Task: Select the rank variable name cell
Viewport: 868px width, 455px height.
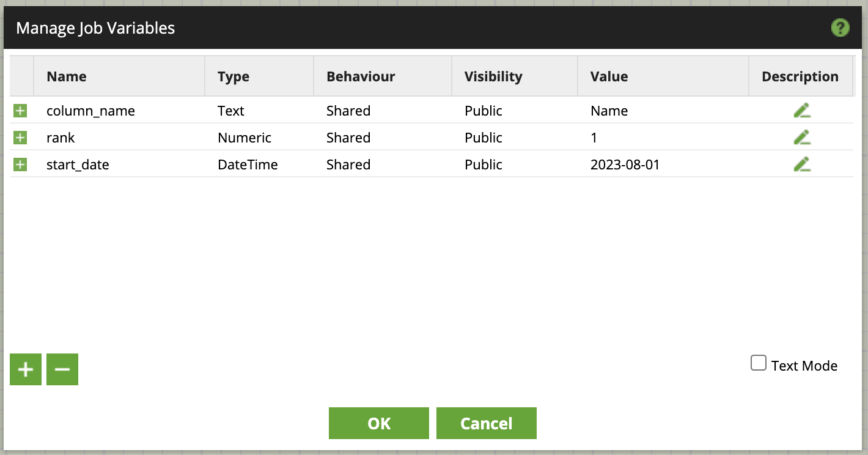Action: point(119,138)
